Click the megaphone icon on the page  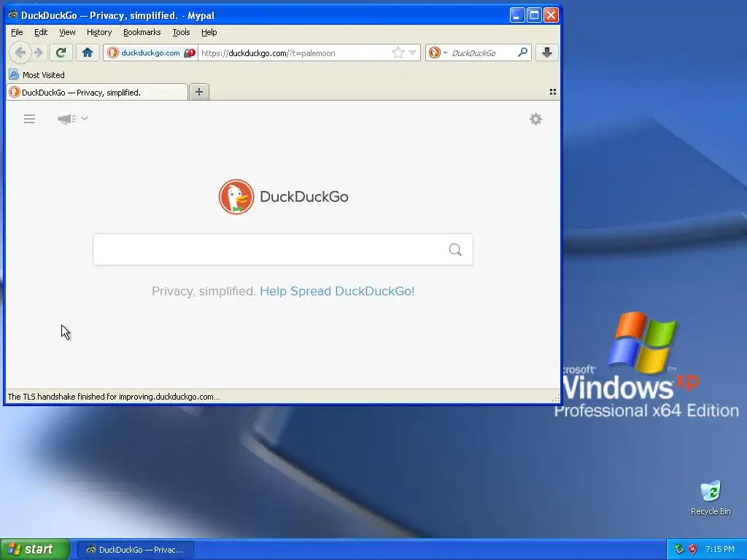click(x=66, y=119)
